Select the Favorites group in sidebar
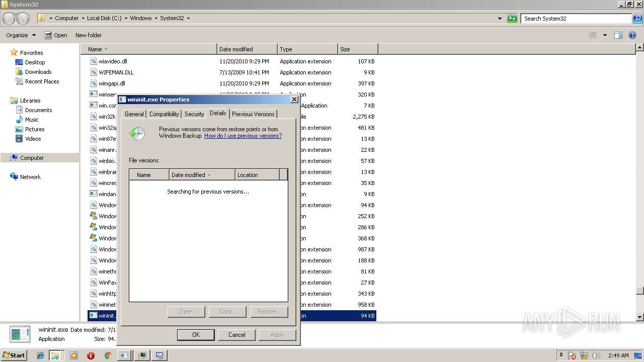Viewport: 644px width, 362px height. click(27, 53)
